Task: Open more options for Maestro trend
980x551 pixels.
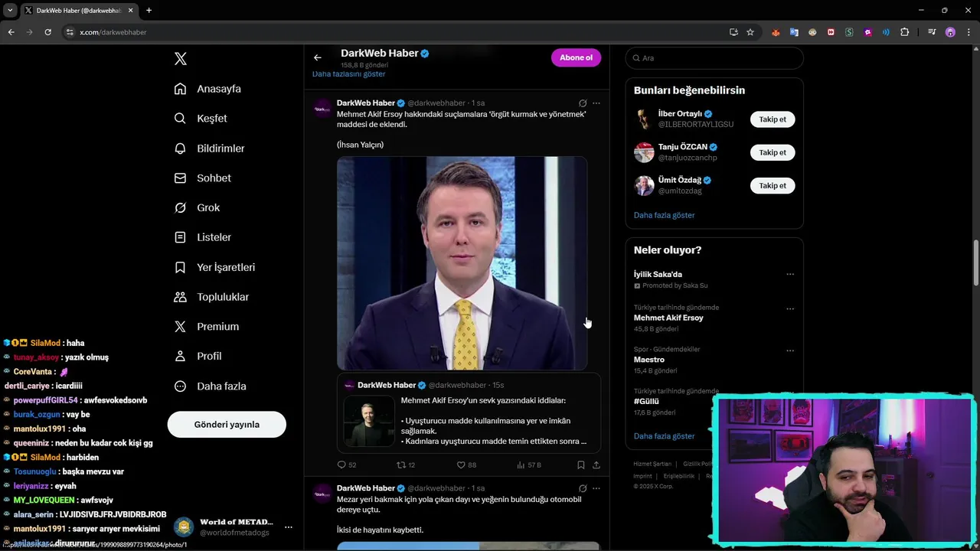Action: [790, 351]
